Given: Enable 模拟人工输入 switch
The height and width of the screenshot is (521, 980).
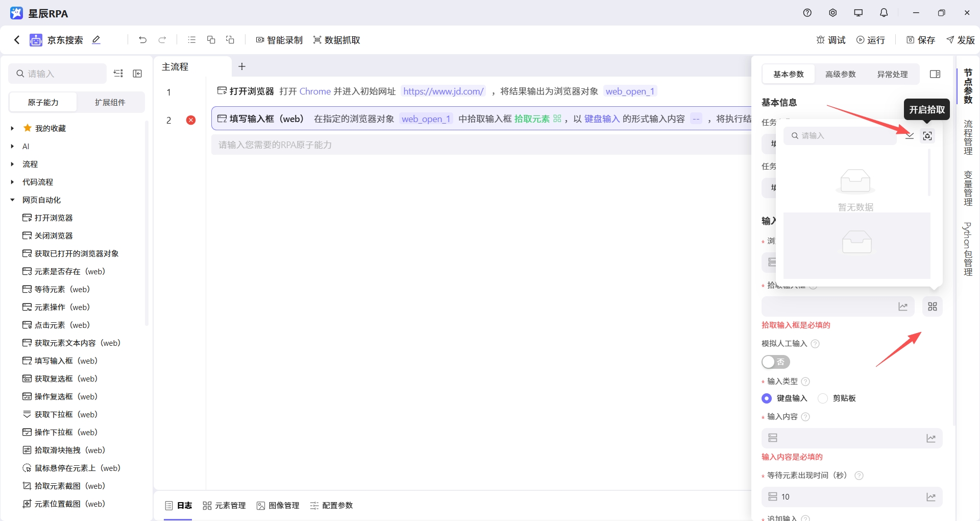Looking at the screenshot, I should point(775,362).
